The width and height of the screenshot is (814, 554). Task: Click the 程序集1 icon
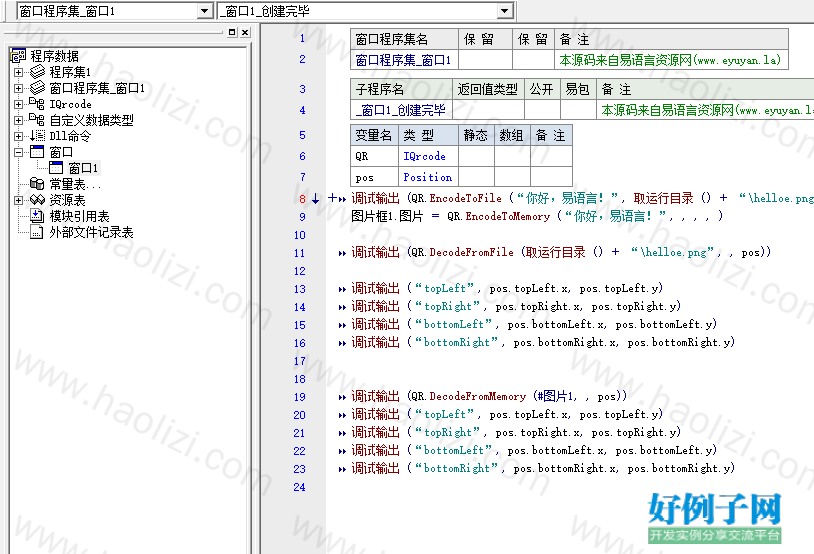click(x=37, y=72)
